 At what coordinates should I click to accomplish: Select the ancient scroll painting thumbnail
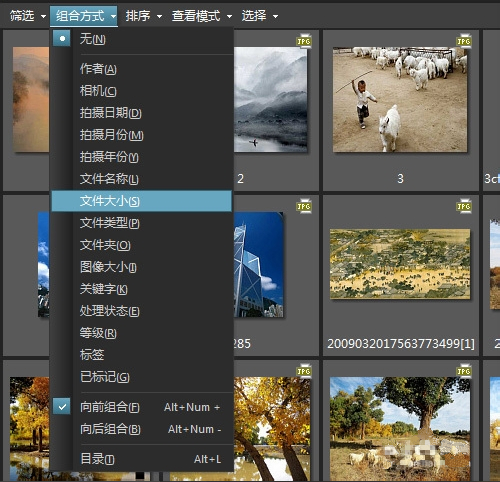point(400,264)
